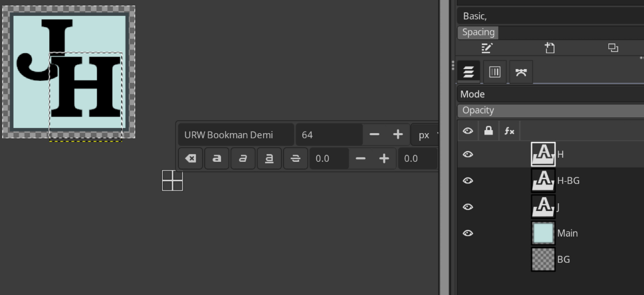This screenshot has height=295, width=644.
Task: Click the visibility column header eye icon
Action: click(x=468, y=131)
